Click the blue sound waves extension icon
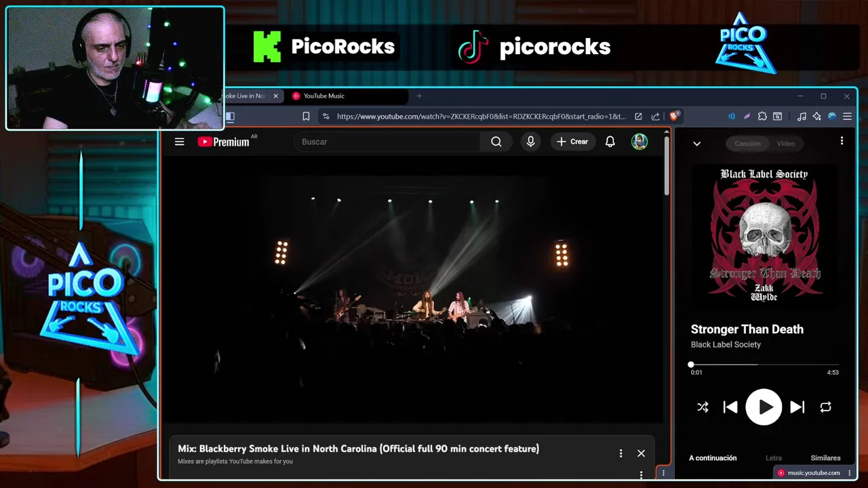The height and width of the screenshot is (488, 868). pos(731,117)
